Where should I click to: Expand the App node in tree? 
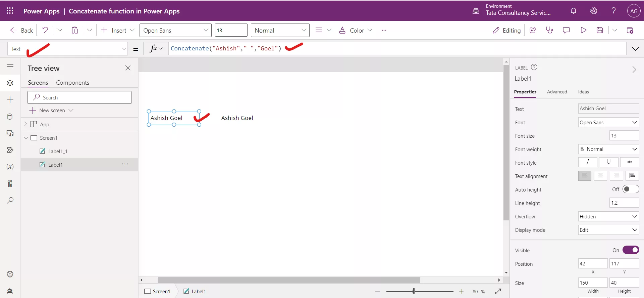click(x=25, y=124)
